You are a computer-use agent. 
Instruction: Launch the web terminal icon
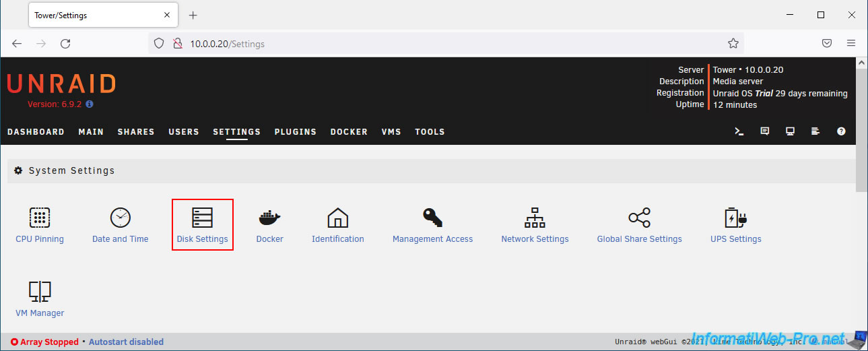click(739, 131)
